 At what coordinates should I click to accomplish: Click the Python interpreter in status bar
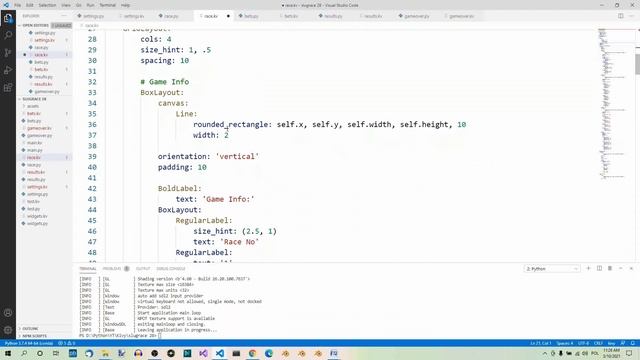[29, 343]
